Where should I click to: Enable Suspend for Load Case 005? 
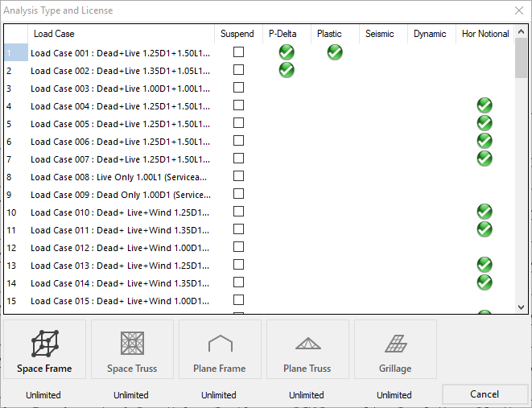pyautogui.click(x=238, y=123)
